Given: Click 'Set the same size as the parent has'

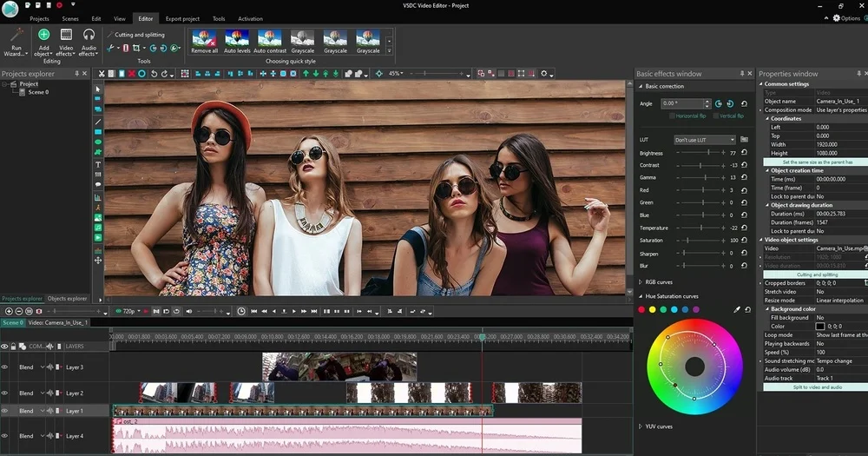Looking at the screenshot, I should coord(817,162).
